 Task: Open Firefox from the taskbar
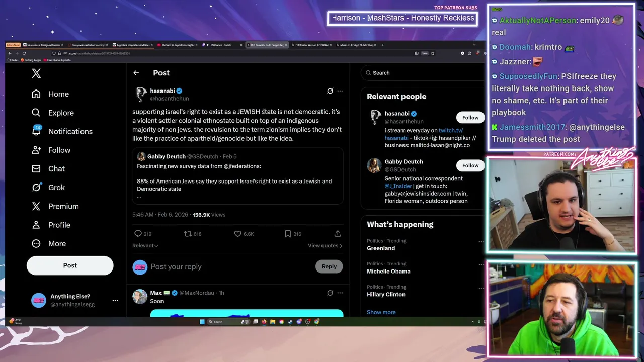264,322
